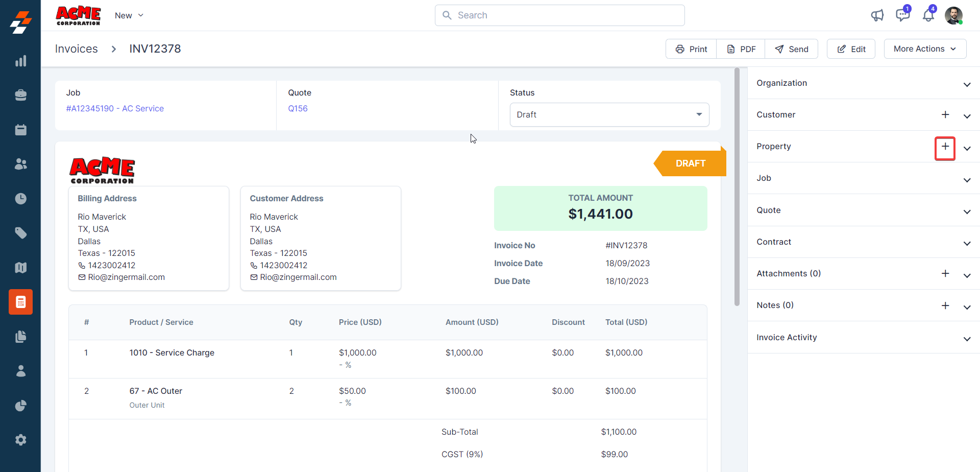Add a new attachment with plus icon
This screenshot has height=472, width=980.
945,274
